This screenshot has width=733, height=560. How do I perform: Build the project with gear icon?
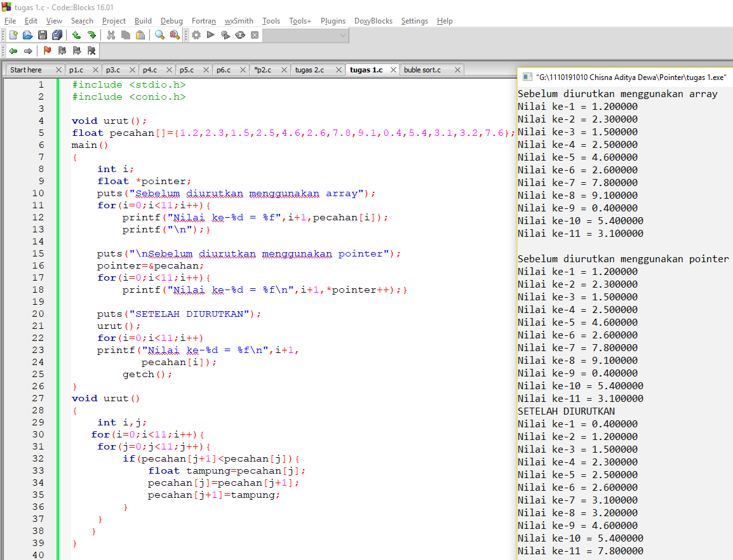coord(196,35)
